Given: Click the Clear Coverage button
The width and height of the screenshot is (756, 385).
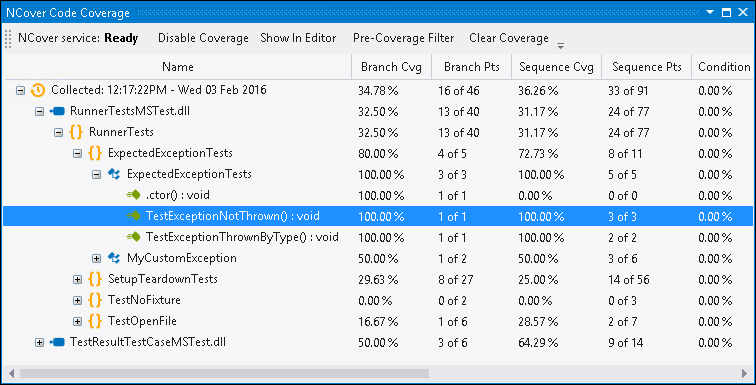Looking at the screenshot, I should pos(509,38).
